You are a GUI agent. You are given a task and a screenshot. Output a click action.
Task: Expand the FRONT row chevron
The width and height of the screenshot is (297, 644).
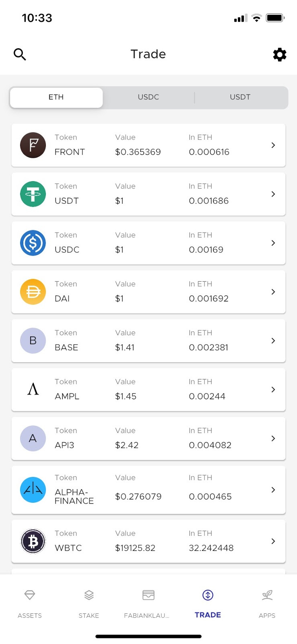[273, 145]
